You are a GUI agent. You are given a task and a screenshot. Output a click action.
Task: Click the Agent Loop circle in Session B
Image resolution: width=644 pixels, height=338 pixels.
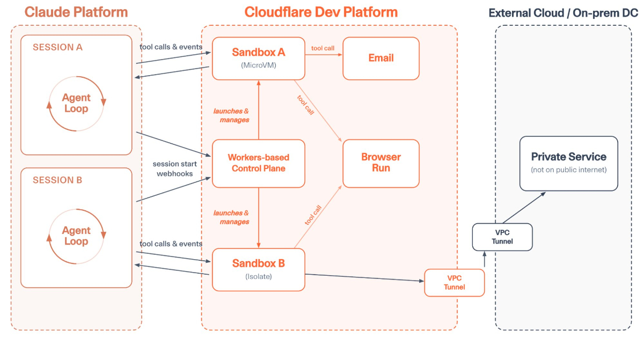(x=76, y=236)
